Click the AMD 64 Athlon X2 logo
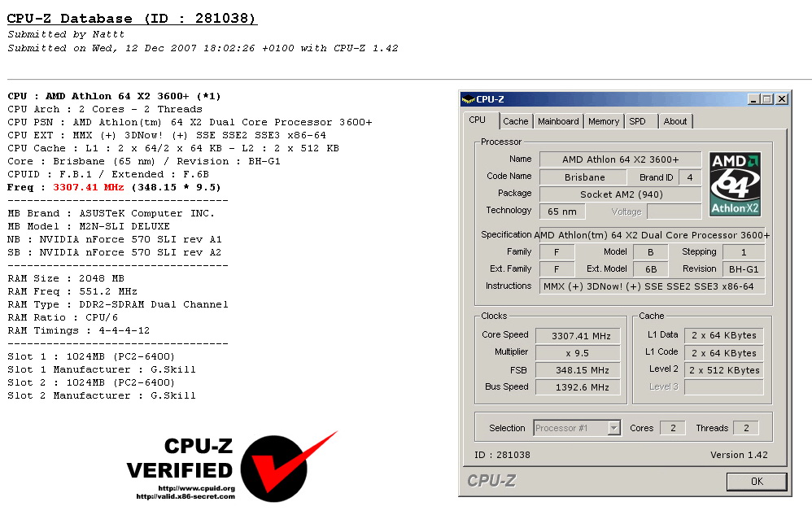812x515 pixels. pyautogui.click(x=735, y=184)
